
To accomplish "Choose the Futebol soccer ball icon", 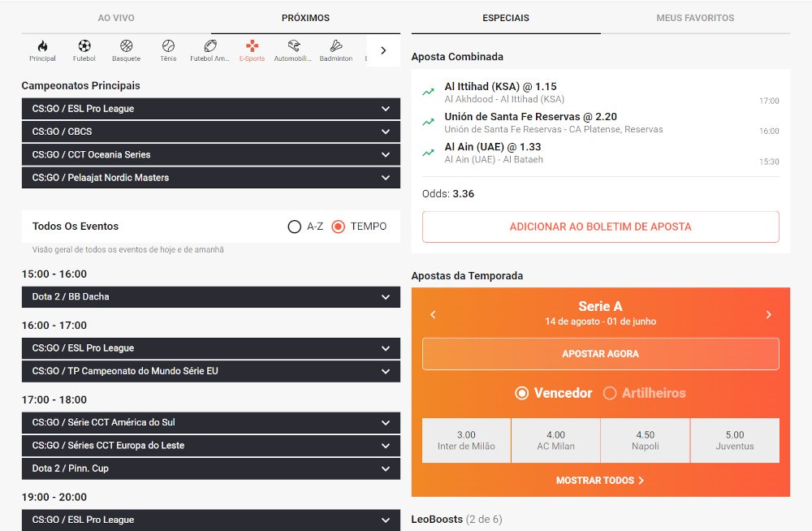I will [x=84, y=46].
